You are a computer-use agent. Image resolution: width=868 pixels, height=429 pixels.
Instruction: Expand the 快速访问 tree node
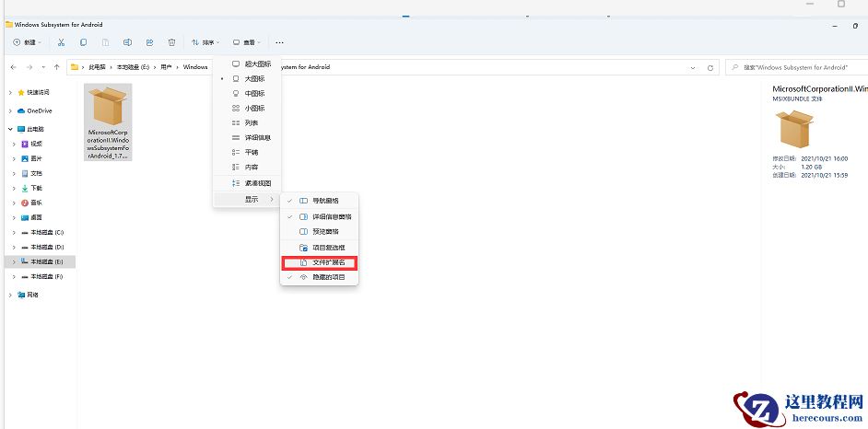point(10,92)
